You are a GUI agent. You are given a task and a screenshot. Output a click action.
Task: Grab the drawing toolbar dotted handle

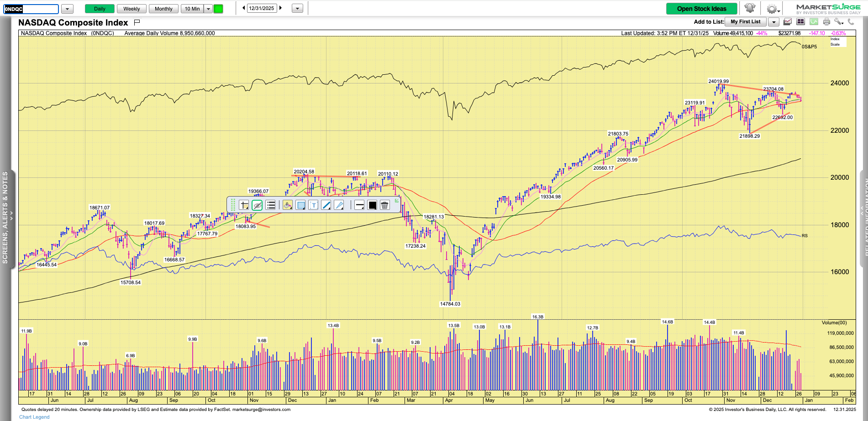coord(233,205)
